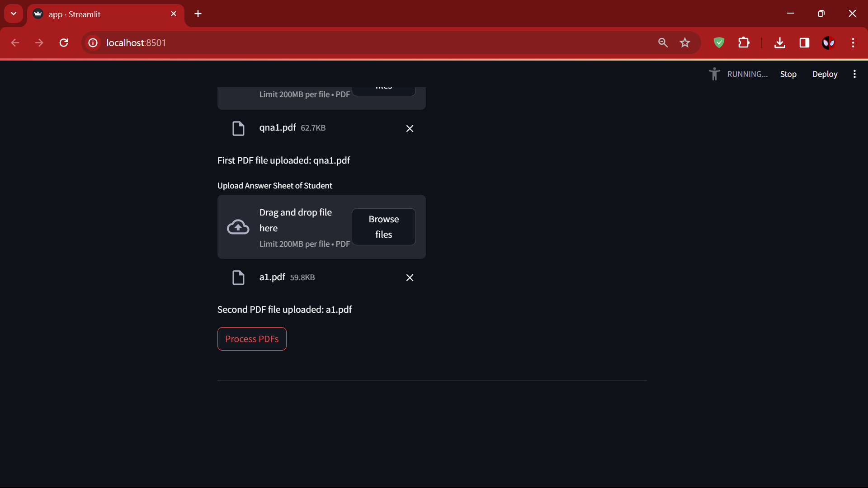Open the extensions puzzle icon
This screenshot has width=868, height=488.
744,43
